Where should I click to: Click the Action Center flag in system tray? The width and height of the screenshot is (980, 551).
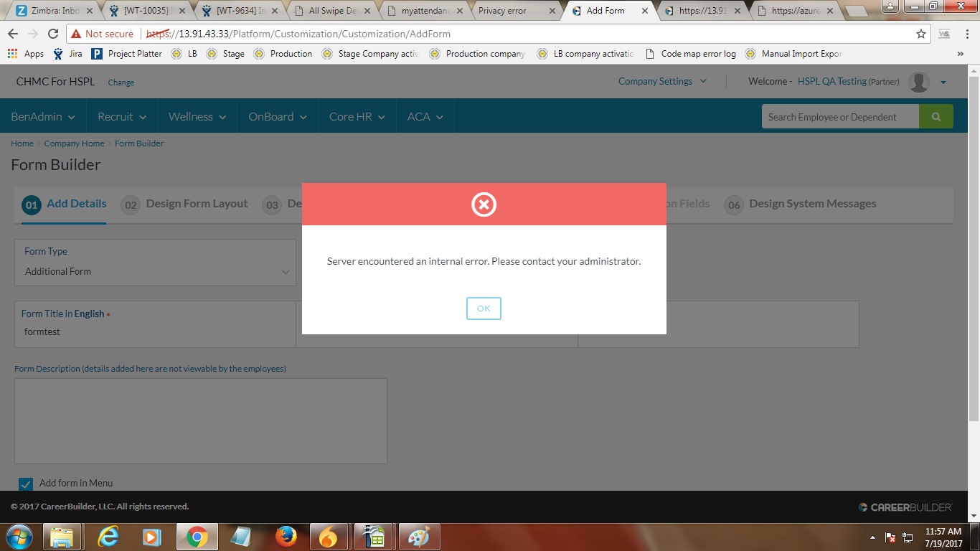pos(888,536)
